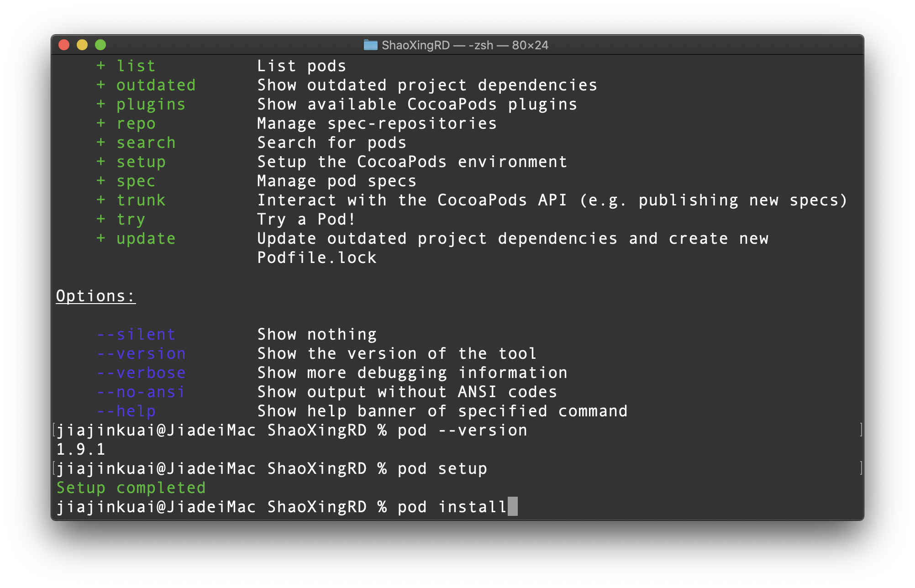Click the 'Podfile.lock' text
This screenshot has height=588, width=915.
[317, 258]
